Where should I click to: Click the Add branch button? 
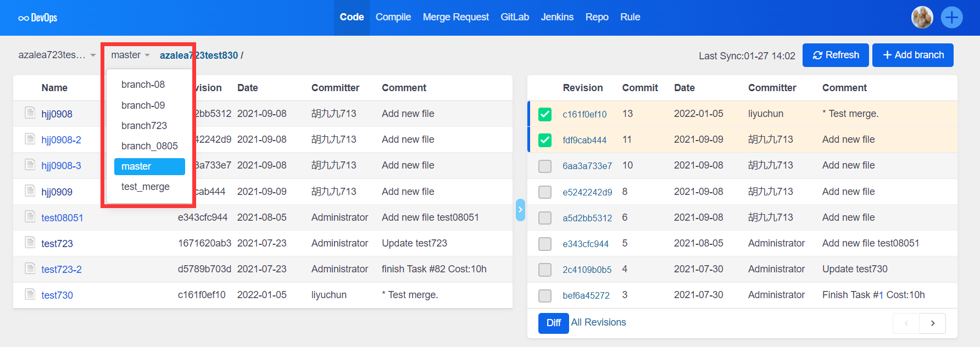point(912,55)
